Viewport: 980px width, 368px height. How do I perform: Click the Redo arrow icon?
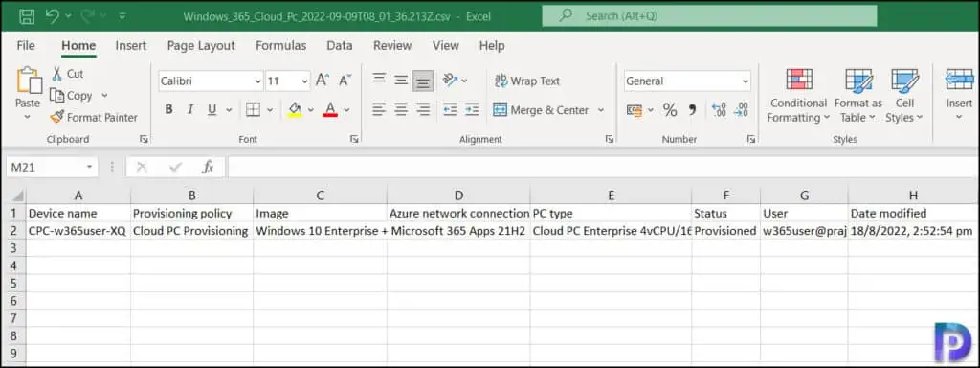click(87, 15)
